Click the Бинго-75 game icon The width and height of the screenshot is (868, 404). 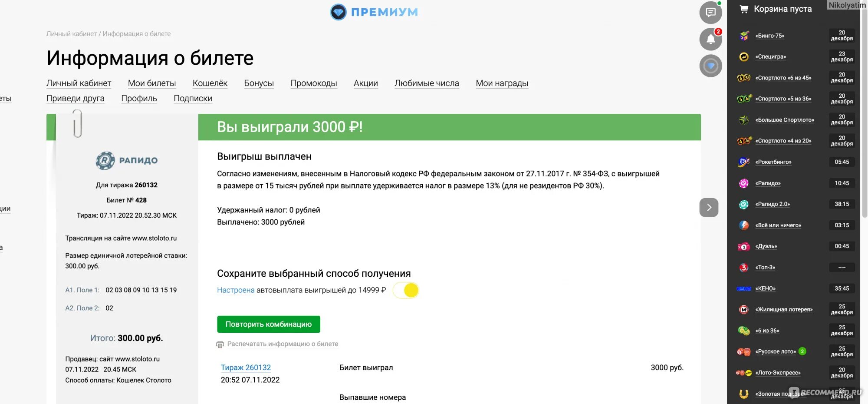point(744,36)
